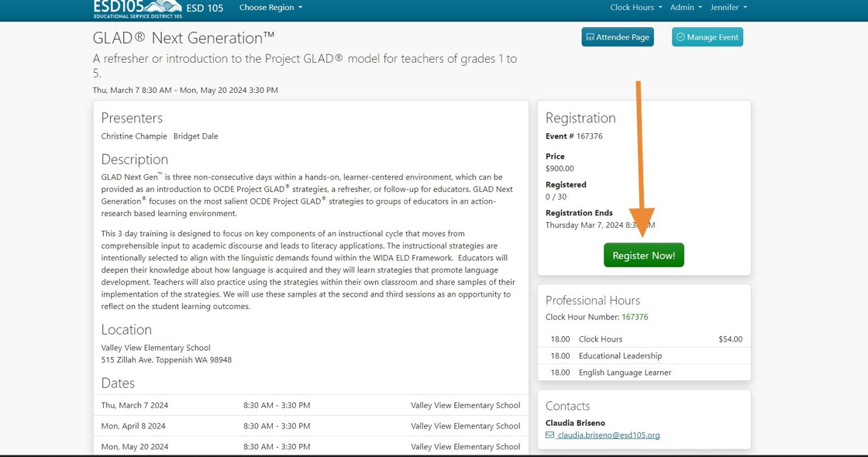Click the Claudia Briseno contact name

point(575,423)
